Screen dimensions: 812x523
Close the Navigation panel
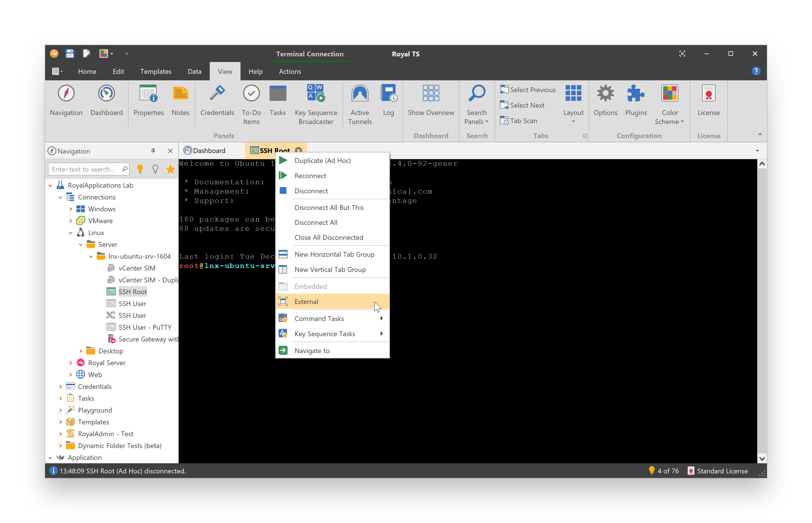170,151
